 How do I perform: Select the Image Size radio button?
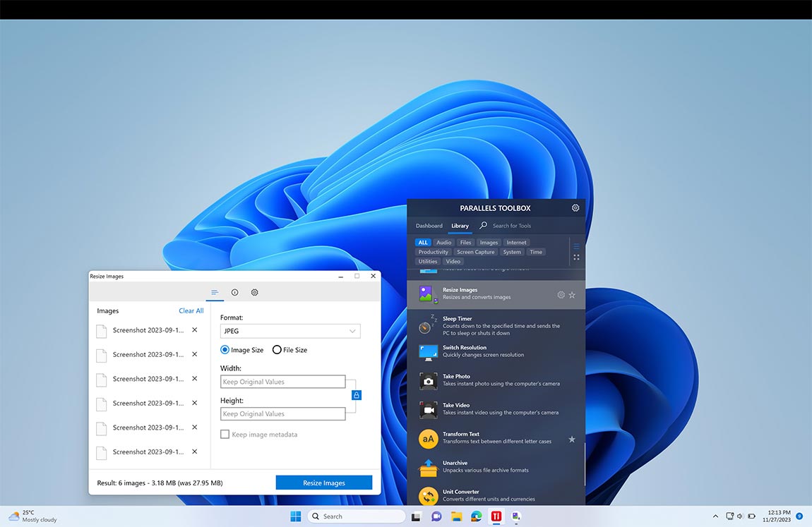point(224,349)
